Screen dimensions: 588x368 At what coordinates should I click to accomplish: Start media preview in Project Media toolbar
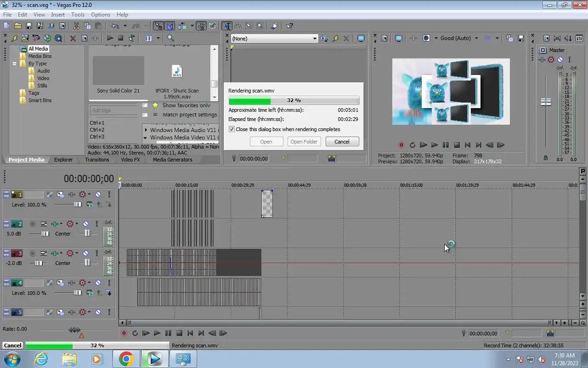tap(110, 38)
